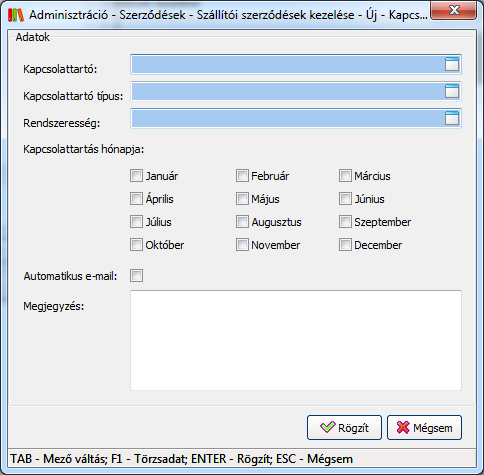
Task: Open the Rendszeresség lookup icon
Action: pyautogui.click(x=452, y=118)
